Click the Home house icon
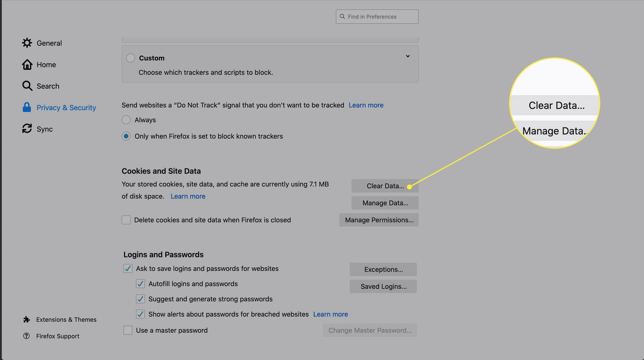 point(27,64)
